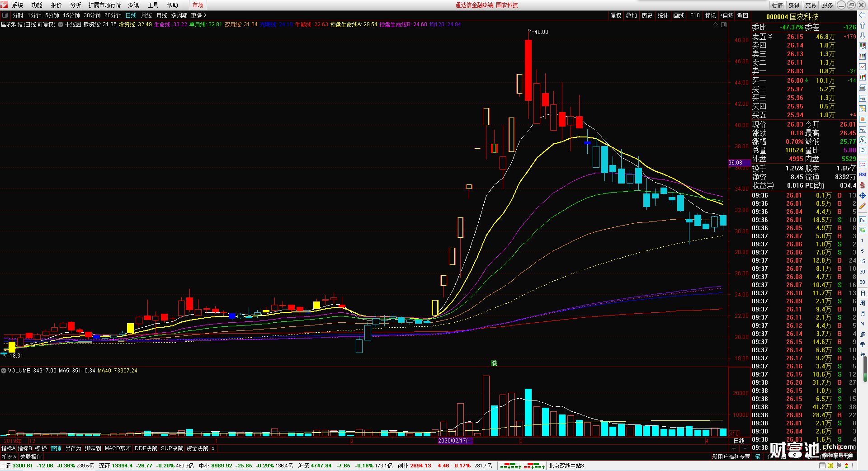
Task: Open the 日线 period selector at bottom right
Action: [739, 441]
